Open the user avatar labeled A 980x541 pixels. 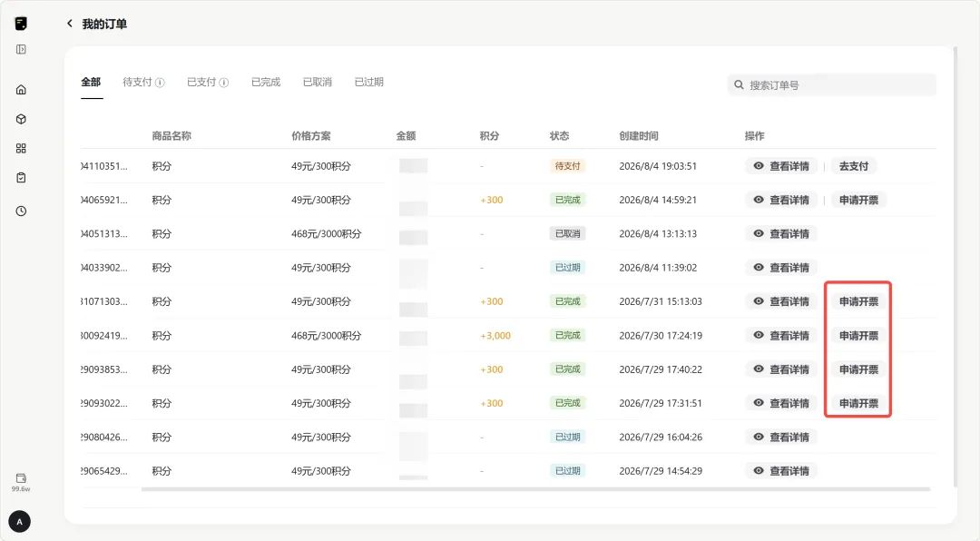click(x=19, y=522)
